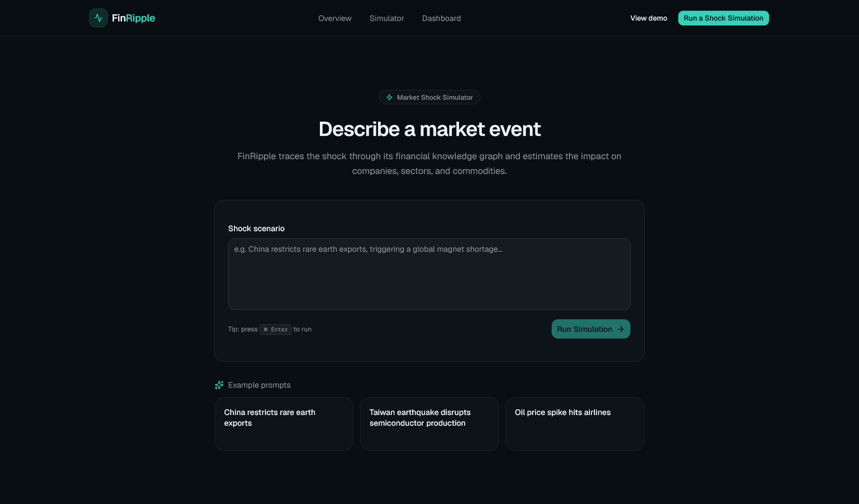The height and width of the screenshot is (504, 859).
Task: Click the FinRipple pulse logo icon
Action: click(98, 18)
